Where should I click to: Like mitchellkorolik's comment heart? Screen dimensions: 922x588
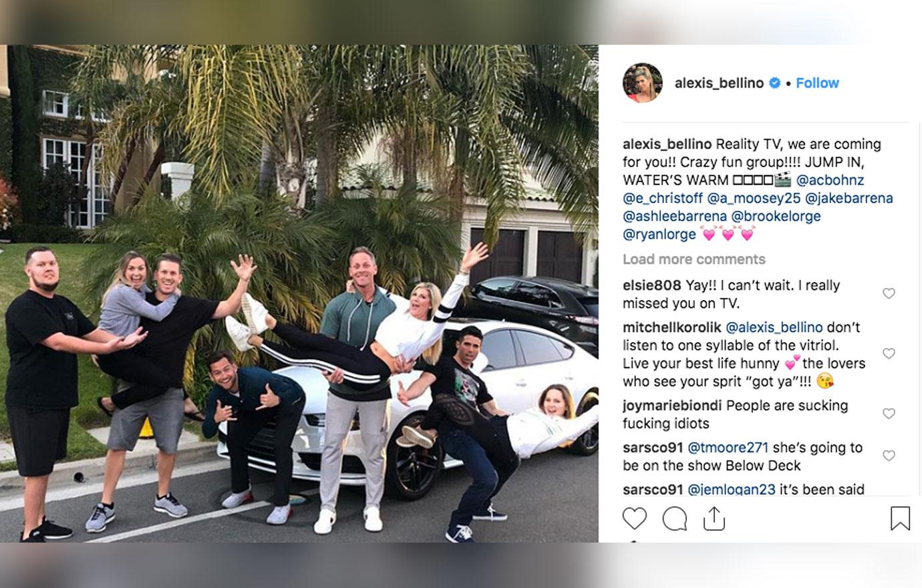[x=889, y=353]
